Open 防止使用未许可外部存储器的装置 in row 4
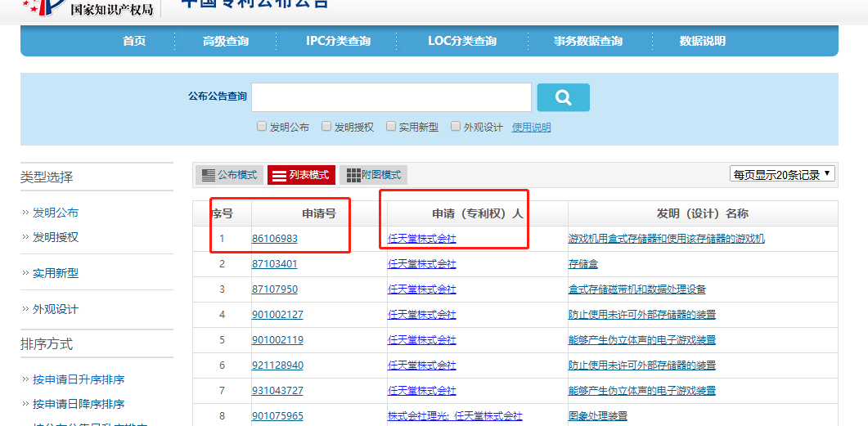The width and height of the screenshot is (868, 426). click(642, 315)
